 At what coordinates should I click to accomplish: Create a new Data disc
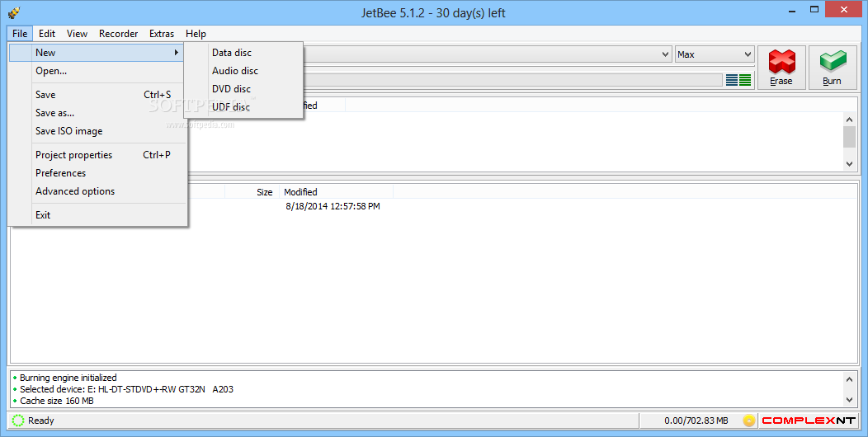pos(243,53)
